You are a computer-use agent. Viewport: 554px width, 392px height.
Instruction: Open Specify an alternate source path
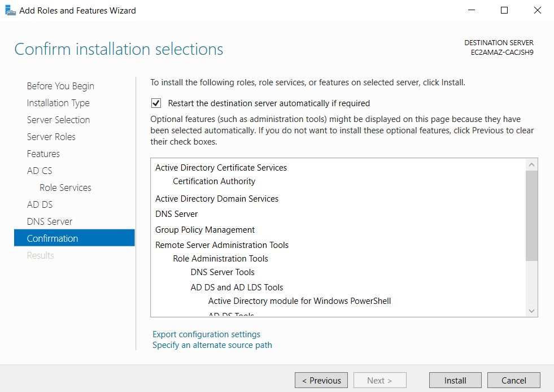coord(212,345)
